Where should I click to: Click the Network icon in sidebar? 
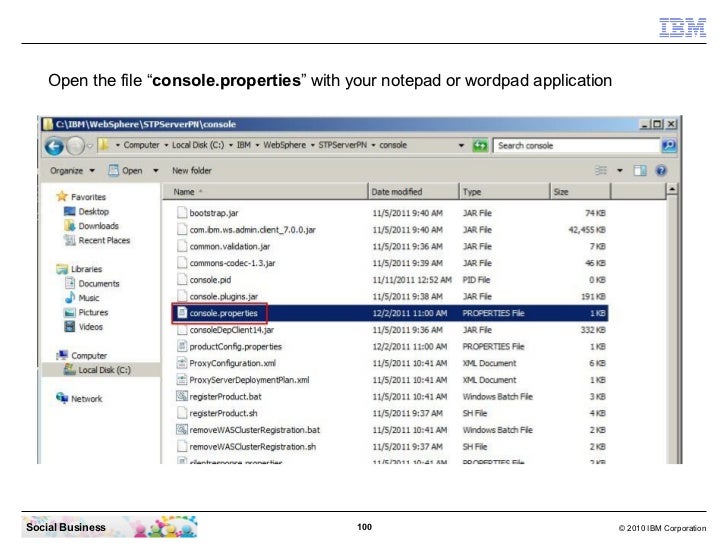click(x=62, y=398)
